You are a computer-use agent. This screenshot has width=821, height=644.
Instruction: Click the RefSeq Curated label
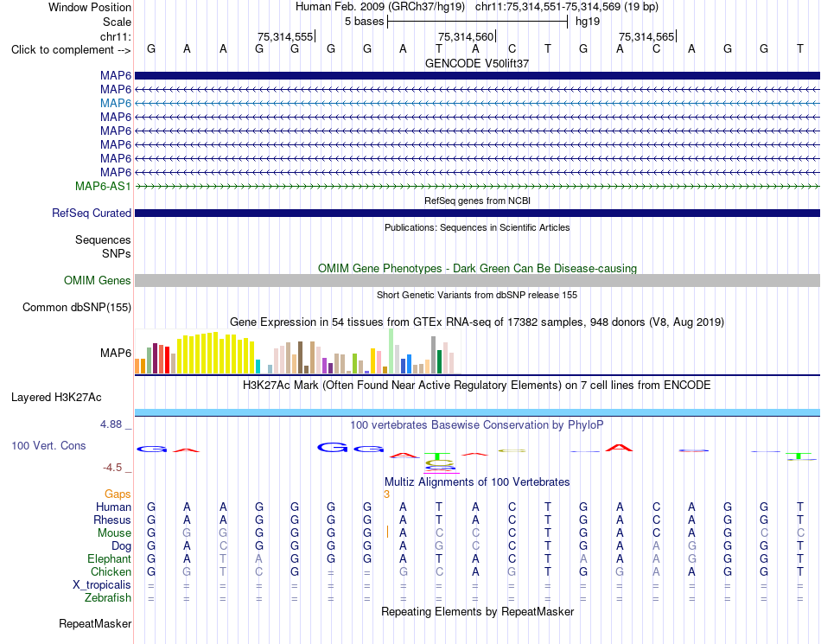pyautogui.click(x=92, y=214)
